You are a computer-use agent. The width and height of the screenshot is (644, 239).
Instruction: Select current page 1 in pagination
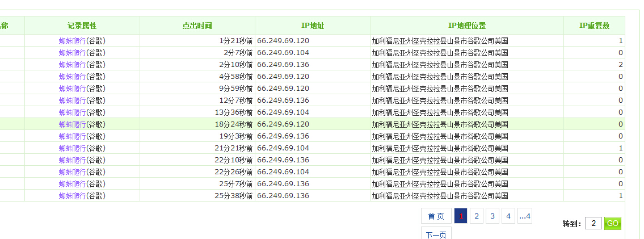461,216
